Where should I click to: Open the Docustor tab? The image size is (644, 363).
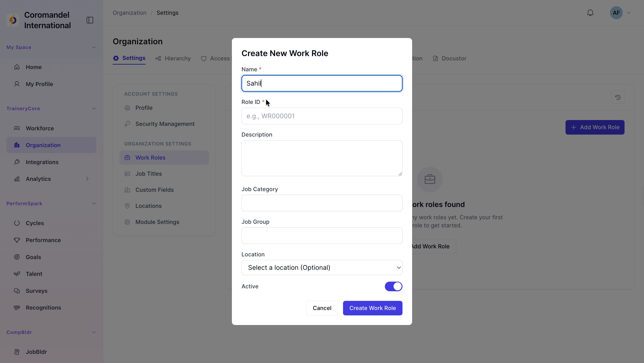(x=449, y=59)
